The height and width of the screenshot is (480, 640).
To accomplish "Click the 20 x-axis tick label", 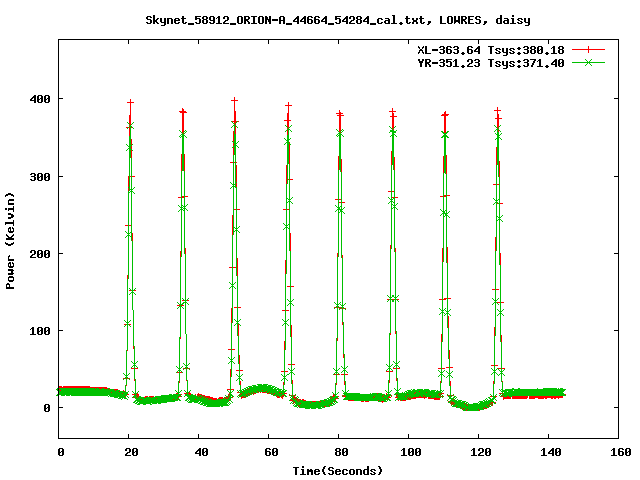I will [131, 452].
